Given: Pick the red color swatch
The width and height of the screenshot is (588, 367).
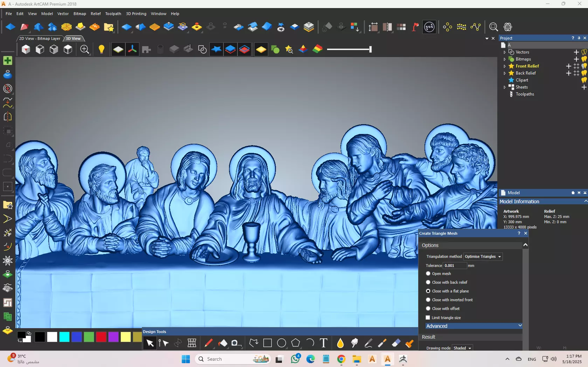Looking at the screenshot, I should pyautogui.click(x=101, y=337).
